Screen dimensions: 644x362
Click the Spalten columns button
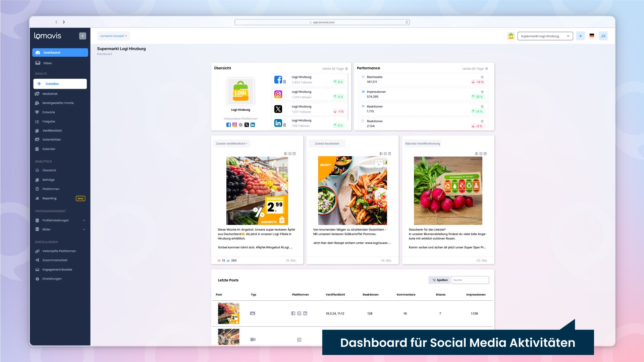(x=439, y=280)
